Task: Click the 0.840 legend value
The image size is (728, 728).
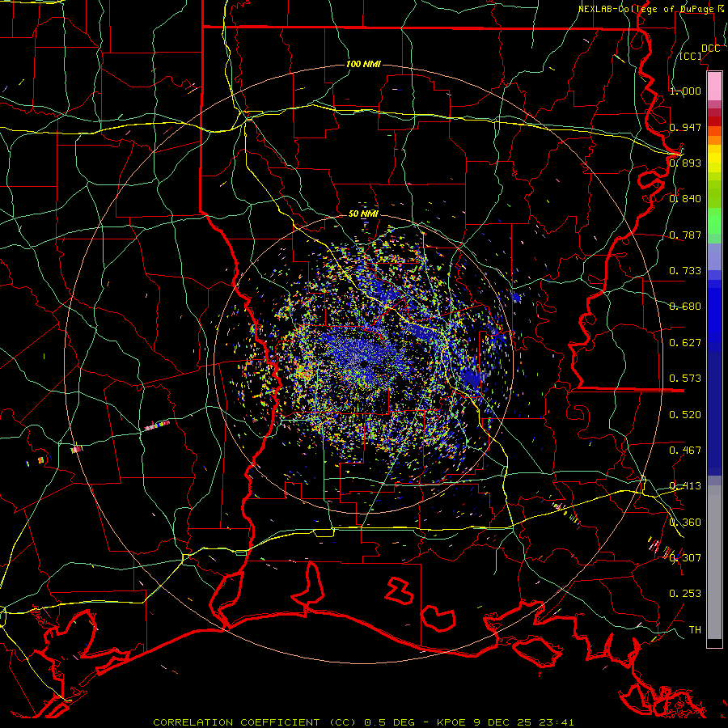Action: point(685,199)
